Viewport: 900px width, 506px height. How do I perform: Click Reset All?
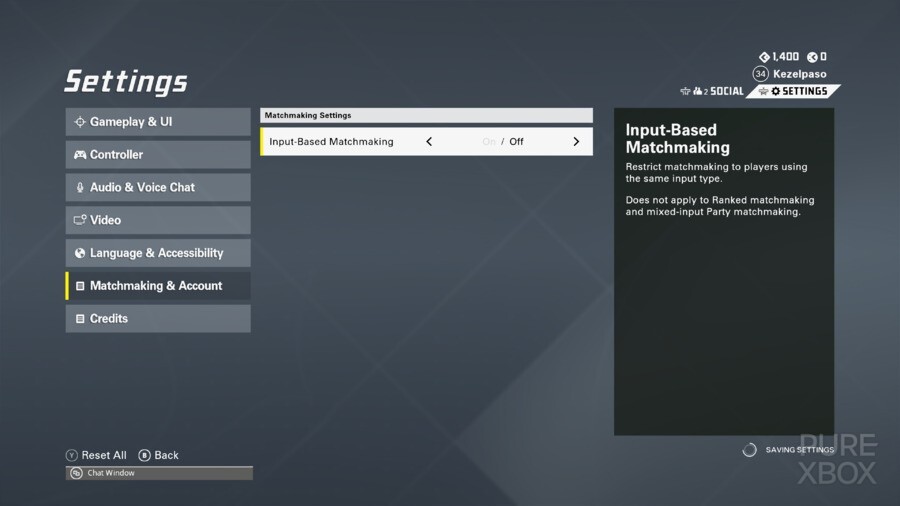pyautogui.click(x=104, y=455)
